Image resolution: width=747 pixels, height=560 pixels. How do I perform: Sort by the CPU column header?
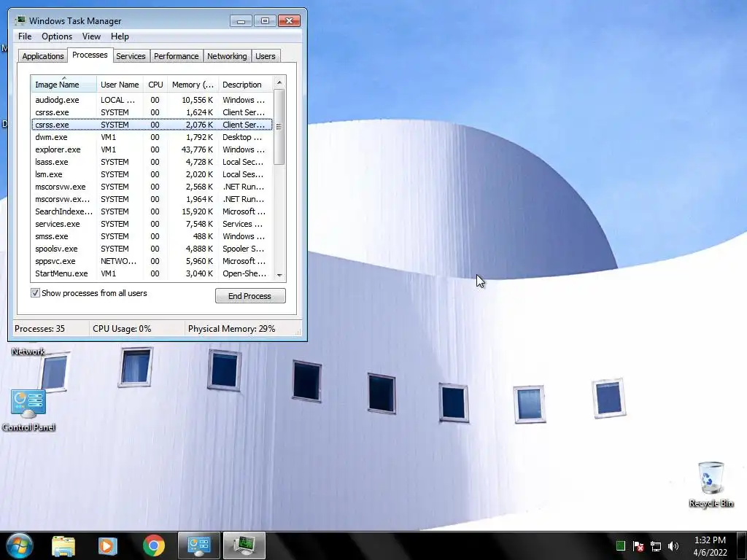[155, 85]
